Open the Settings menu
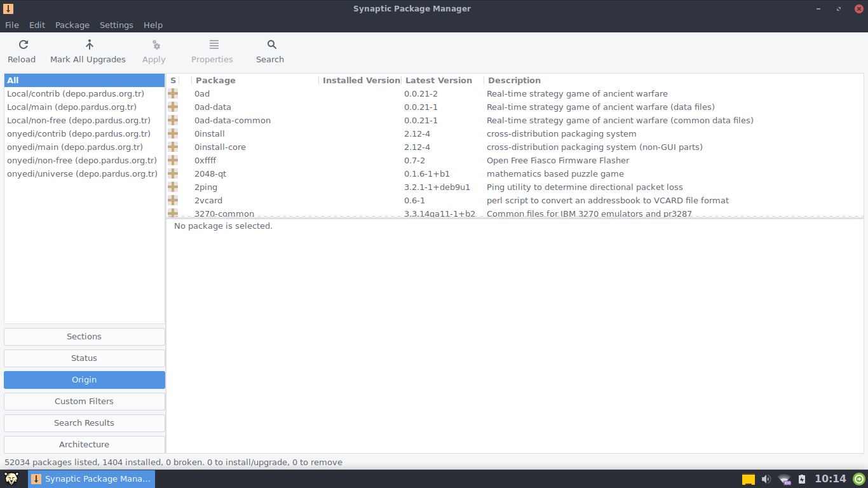Viewport: 868px width, 488px height. pos(116,25)
